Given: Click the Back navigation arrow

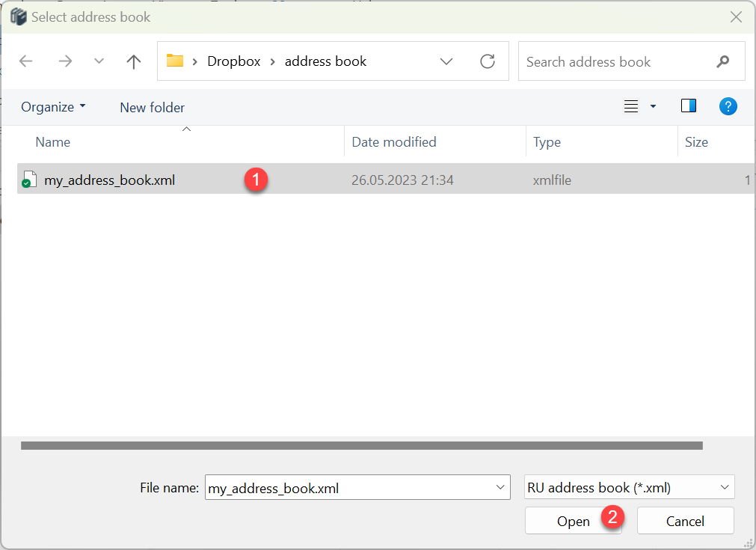Looking at the screenshot, I should [25, 62].
